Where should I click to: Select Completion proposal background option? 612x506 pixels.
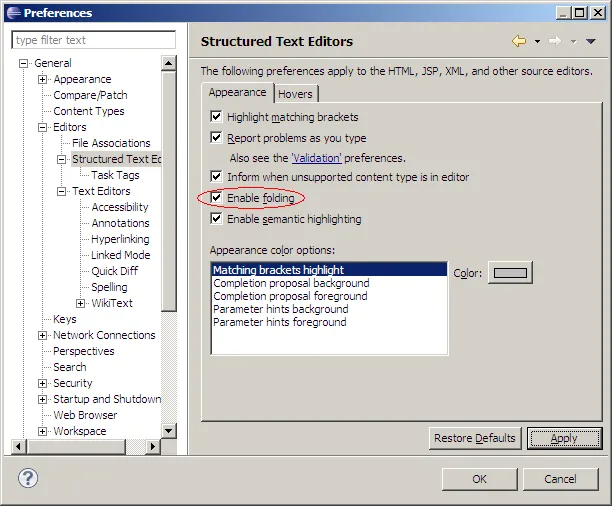coord(329,283)
